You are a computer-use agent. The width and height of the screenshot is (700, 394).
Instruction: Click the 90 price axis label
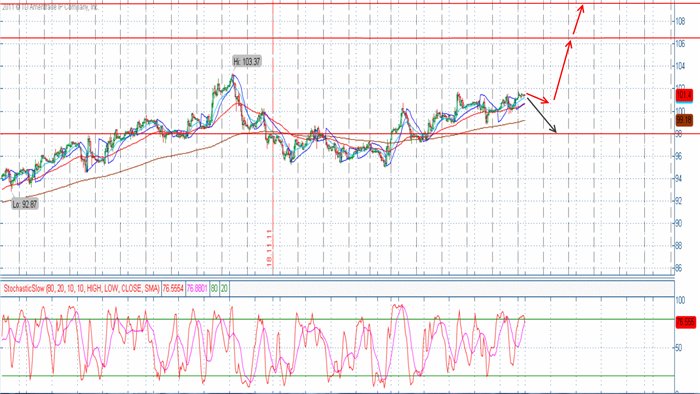679,223
